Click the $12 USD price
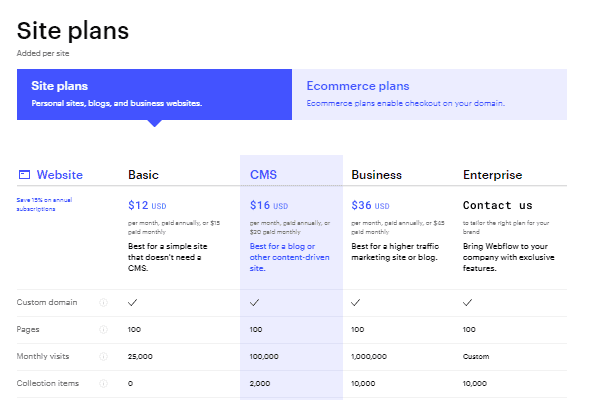Viewport: 600px width, 400px height. [x=147, y=206]
